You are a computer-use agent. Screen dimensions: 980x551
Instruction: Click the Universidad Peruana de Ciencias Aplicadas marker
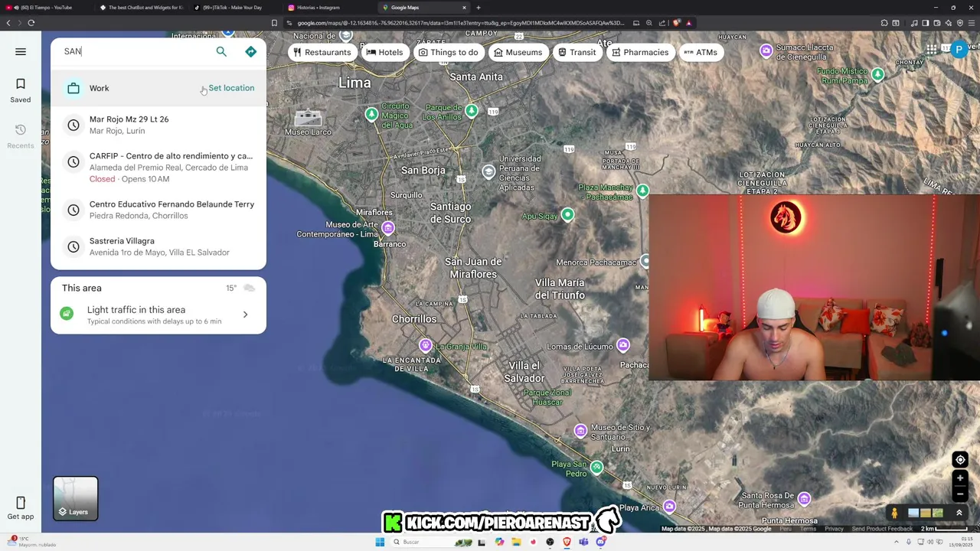pyautogui.click(x=488, y=171)
